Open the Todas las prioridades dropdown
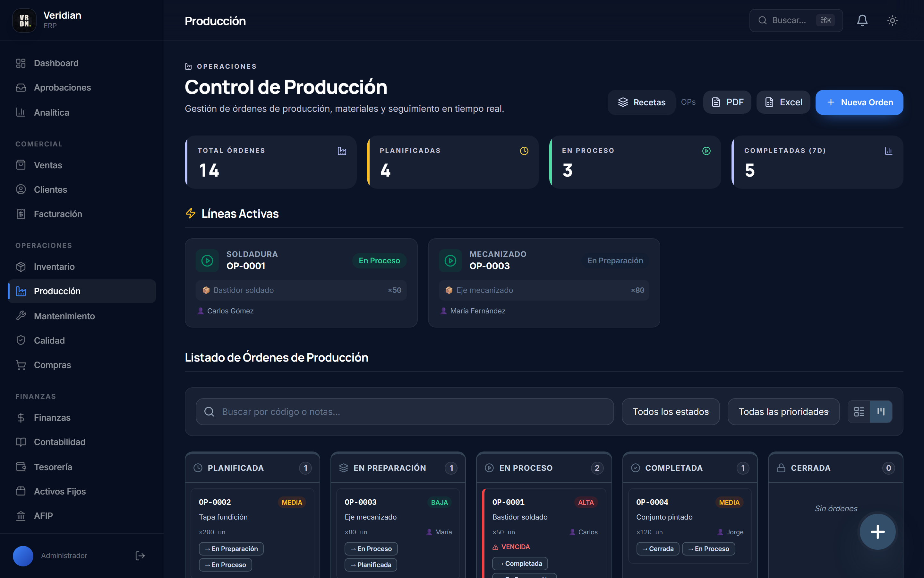The image size is (924, 578). tap(783, 412)
